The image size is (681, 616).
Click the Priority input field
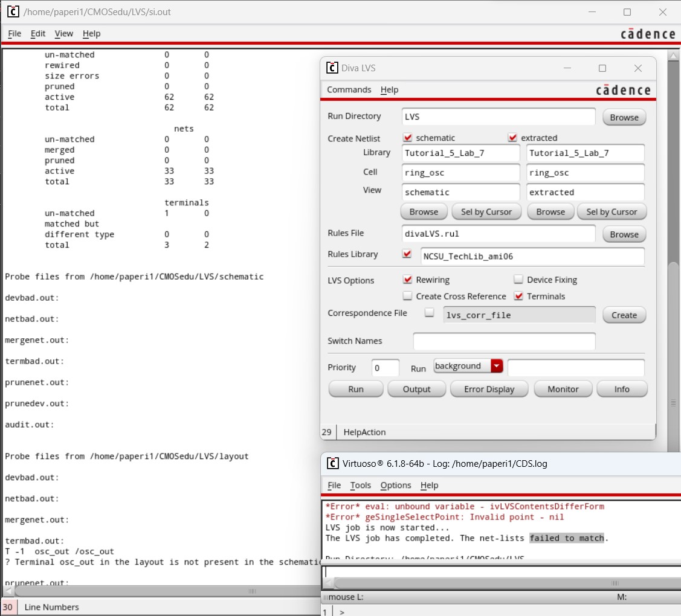click(x=384, y=367)
